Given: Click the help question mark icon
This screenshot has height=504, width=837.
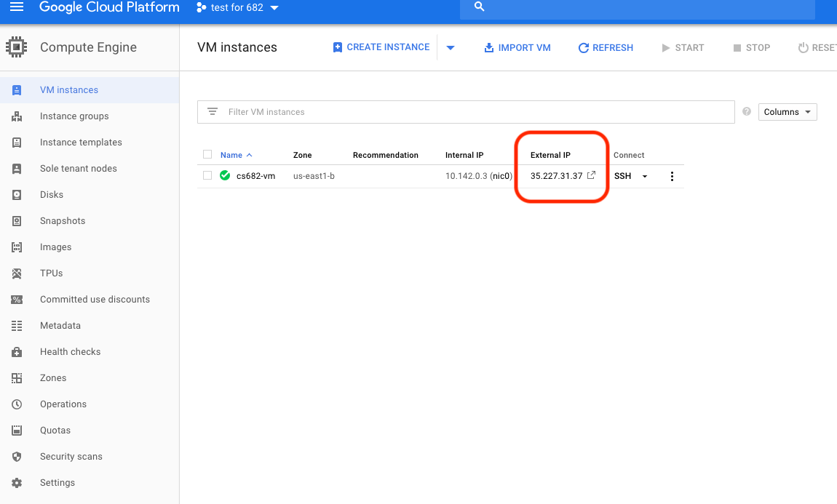Looking at the screenshot, I should [x=747, y=111].
